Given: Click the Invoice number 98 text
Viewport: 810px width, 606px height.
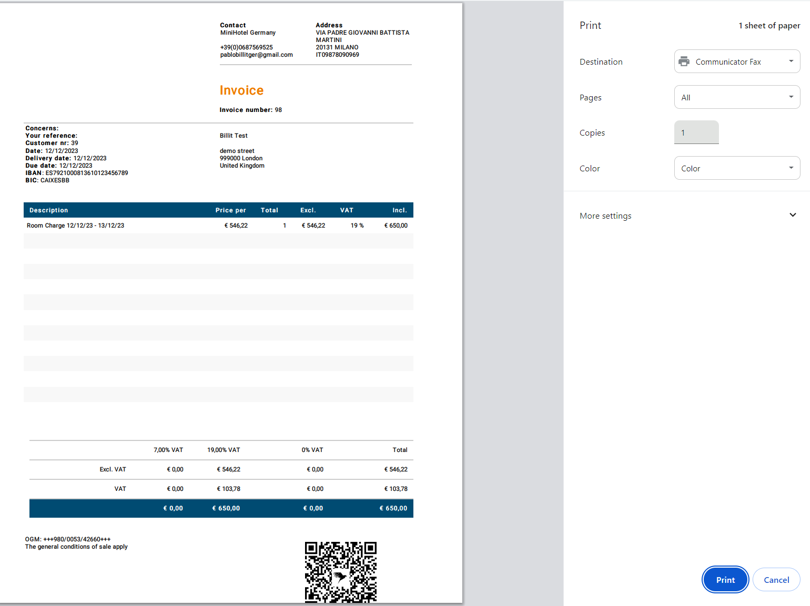Looking at the screenshot, I should (x=251, y=110).
